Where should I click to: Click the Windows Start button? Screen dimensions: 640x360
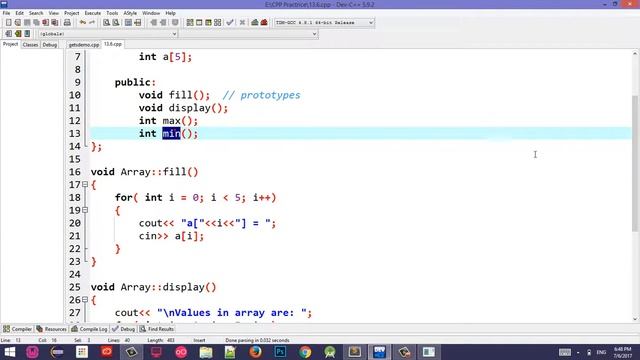[x=9, y=352]
